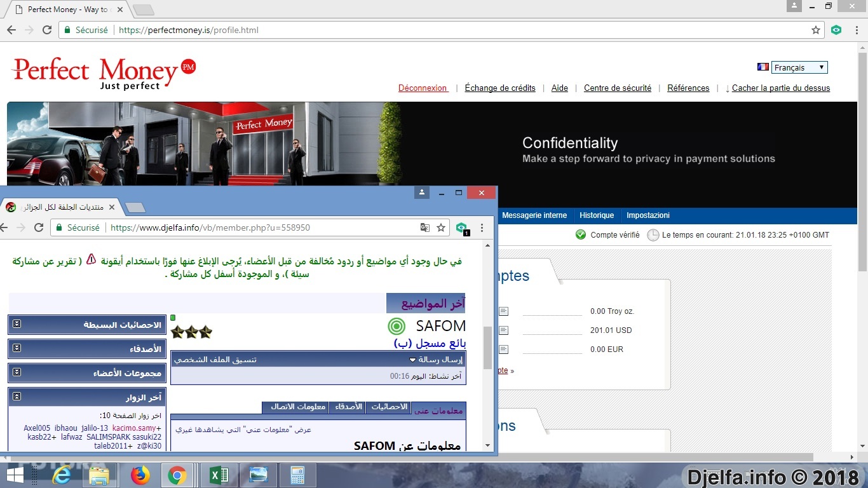
Task: Collapse آخر الزوار sidebar panel
Action: (x=17, y=396)
